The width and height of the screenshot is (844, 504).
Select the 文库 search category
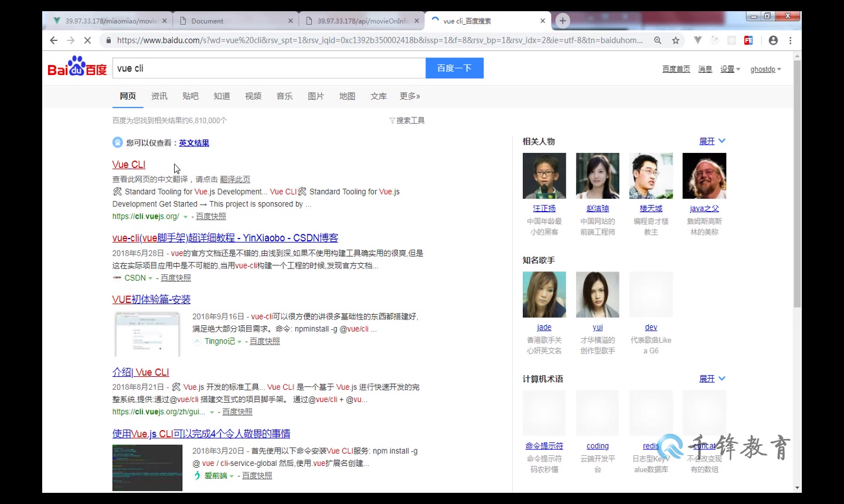pos(379,96)
